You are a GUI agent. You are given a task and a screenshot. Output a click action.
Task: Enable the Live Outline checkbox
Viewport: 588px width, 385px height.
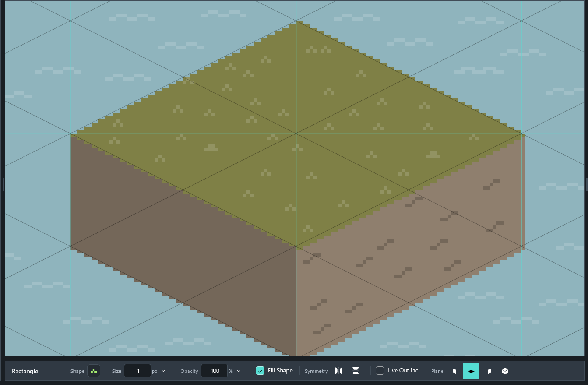point(380,371)
